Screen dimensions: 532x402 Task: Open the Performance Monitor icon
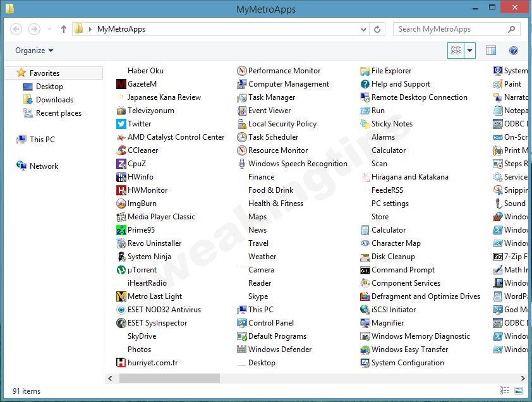[242, 71]
